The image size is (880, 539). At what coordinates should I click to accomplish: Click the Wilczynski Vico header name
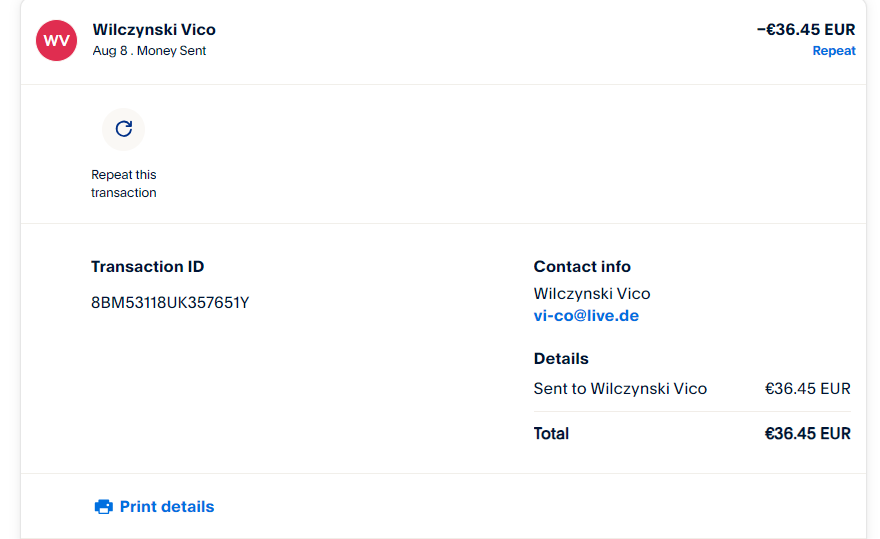point(154,30)
